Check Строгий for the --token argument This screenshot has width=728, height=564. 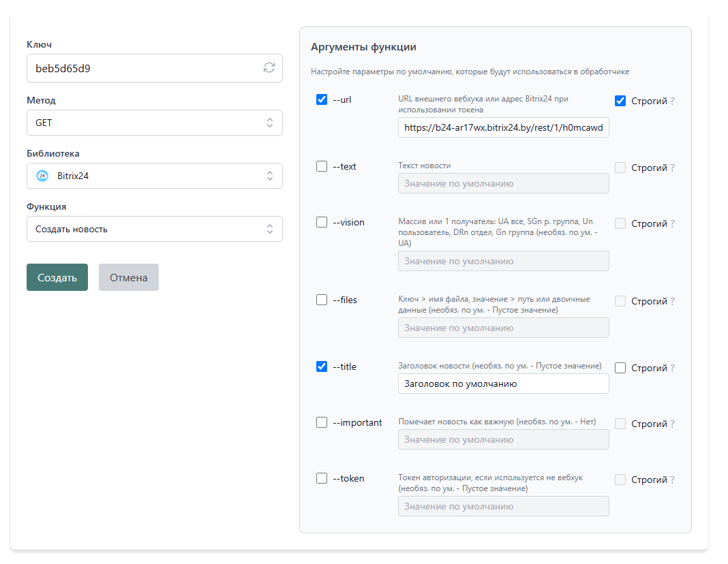620,479
